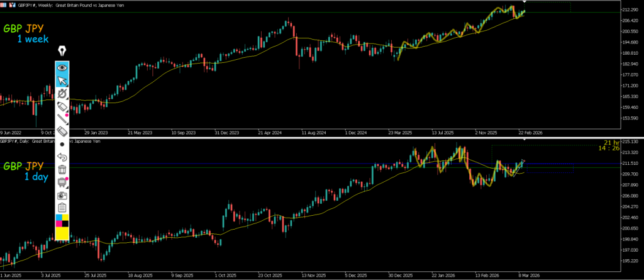This screenshot has width=644, height=280.
Task: Pick the large yellow color swatch
Action: point(62,233)
